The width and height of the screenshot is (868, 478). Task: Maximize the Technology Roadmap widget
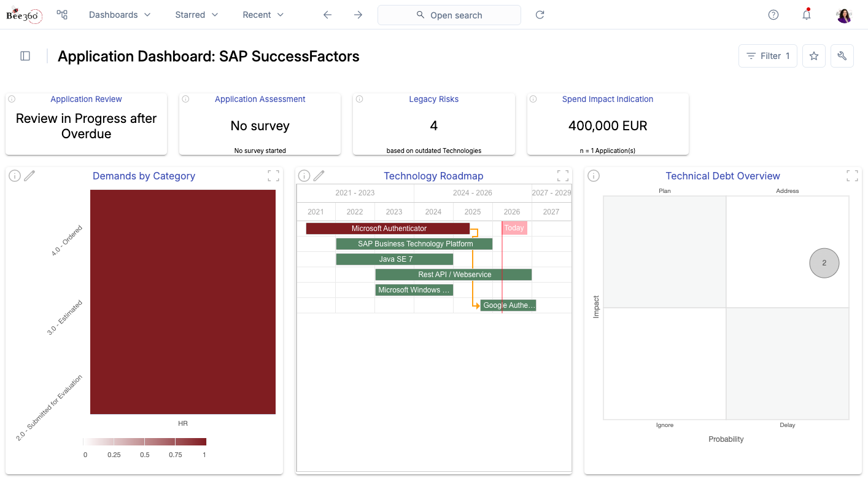point(563,176)
